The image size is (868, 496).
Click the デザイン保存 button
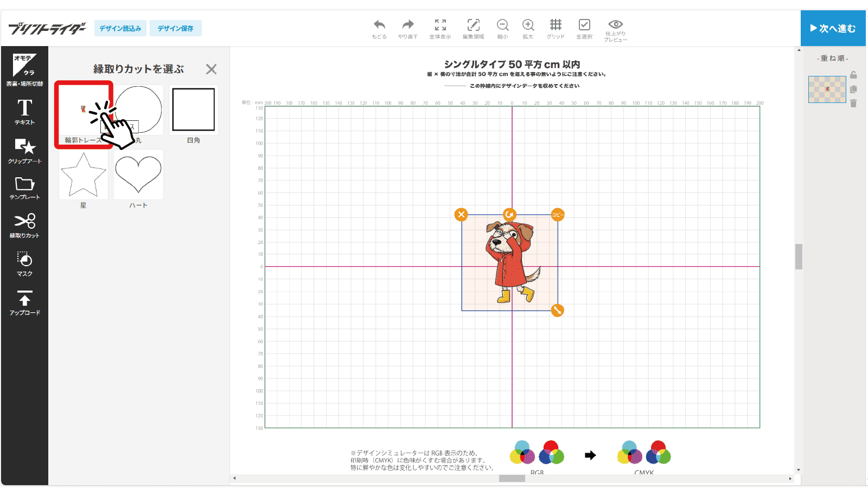point(175,28)
